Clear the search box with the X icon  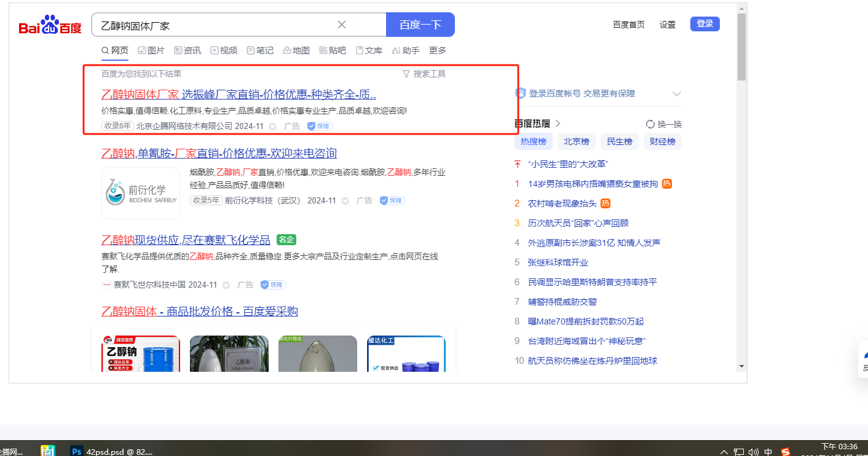342,25
